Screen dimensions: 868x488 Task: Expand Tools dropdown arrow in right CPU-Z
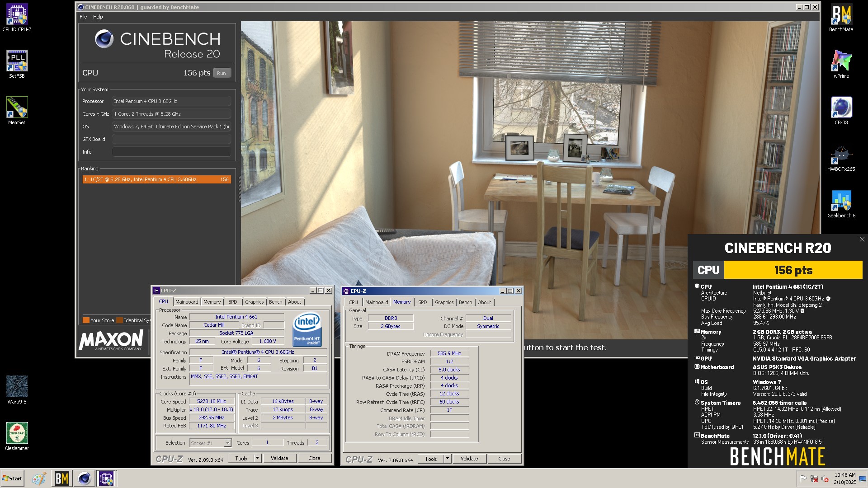[x=448, y=459]
